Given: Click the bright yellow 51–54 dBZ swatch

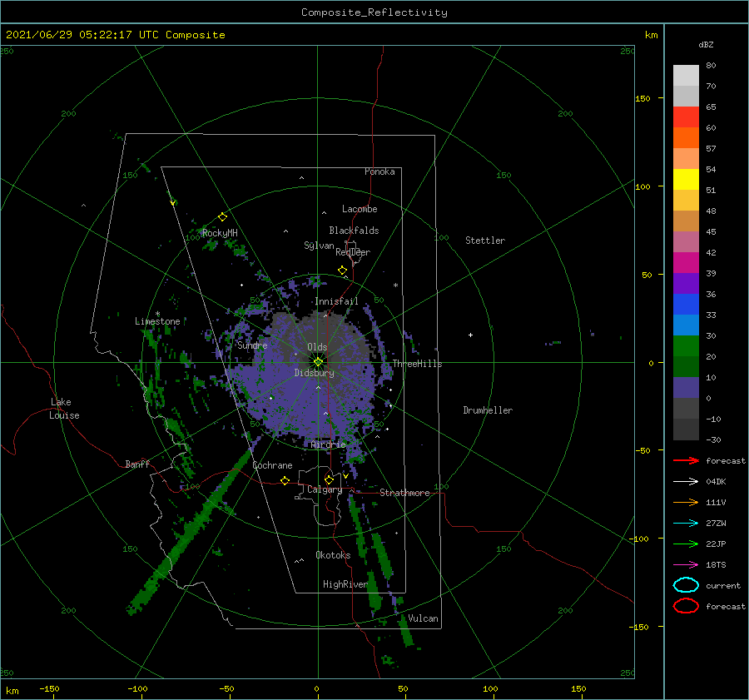Looking at the screenshot, I should (686, 180).
